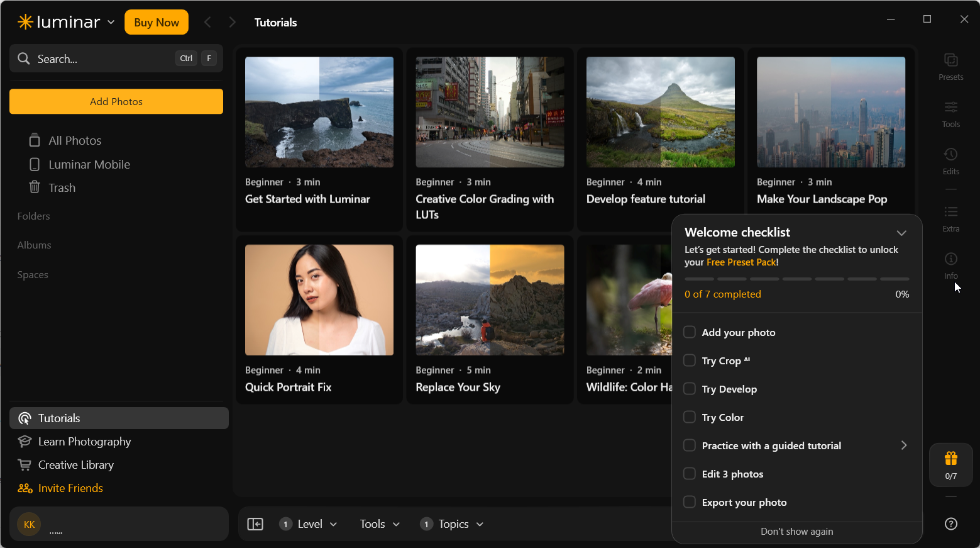Click the Luminar logo
The width and height of the screenshot is (980, 548).
[58, 22]
